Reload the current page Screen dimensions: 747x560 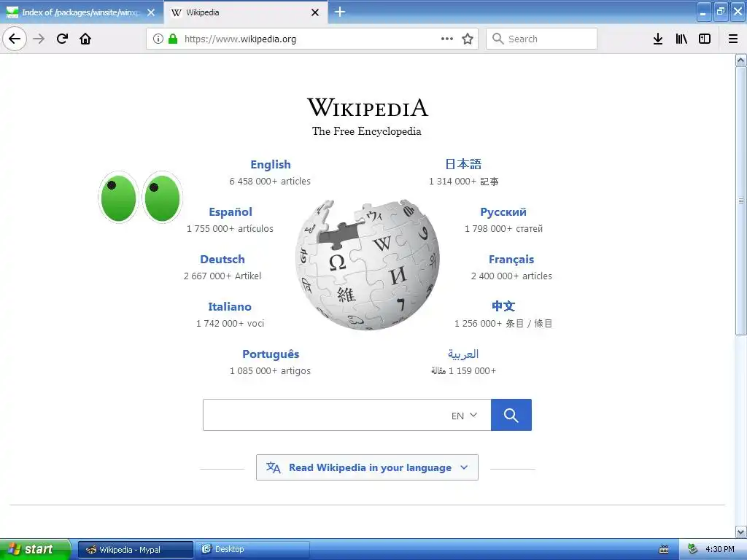tap(63, 39)
